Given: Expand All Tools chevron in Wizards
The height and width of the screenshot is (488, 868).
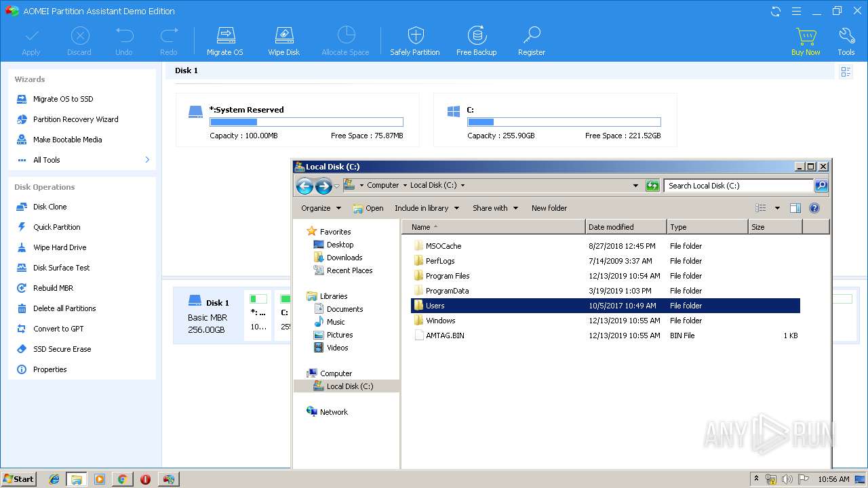Looking at the screenshot, I should click(147, 160).
